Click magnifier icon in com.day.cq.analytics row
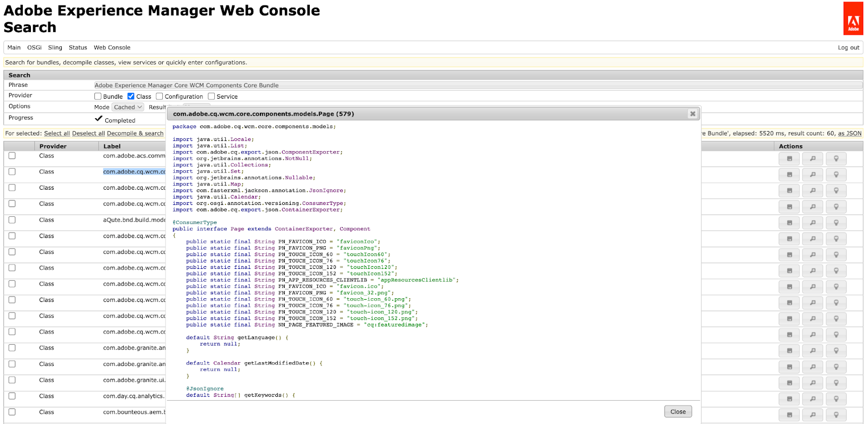 click(x=813, y=399)
